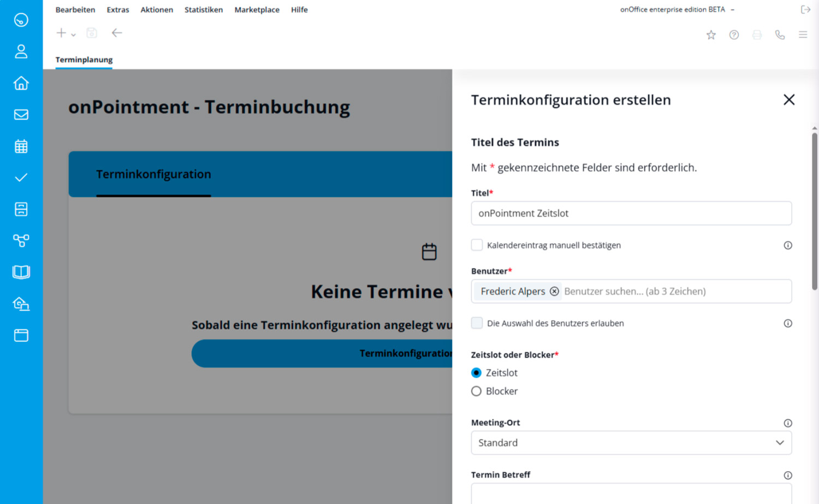This screenshot has width=819, height=504.
Task: Open the email envelope icon
Action: coord(21,115)
